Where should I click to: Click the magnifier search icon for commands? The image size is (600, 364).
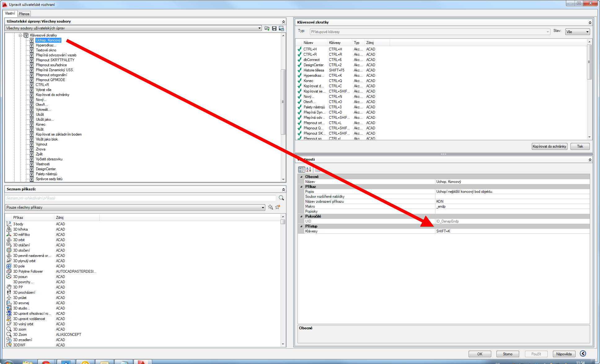click(281, 198)
